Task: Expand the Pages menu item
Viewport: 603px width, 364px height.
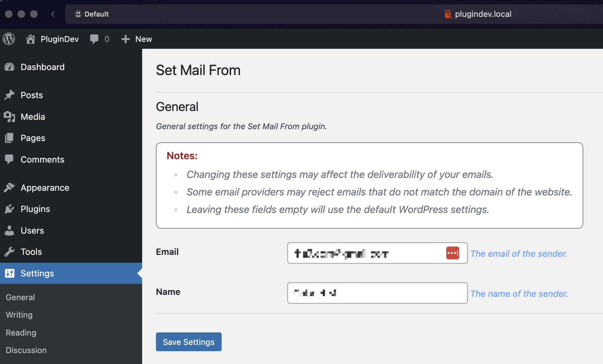Action: click(33, 138)
